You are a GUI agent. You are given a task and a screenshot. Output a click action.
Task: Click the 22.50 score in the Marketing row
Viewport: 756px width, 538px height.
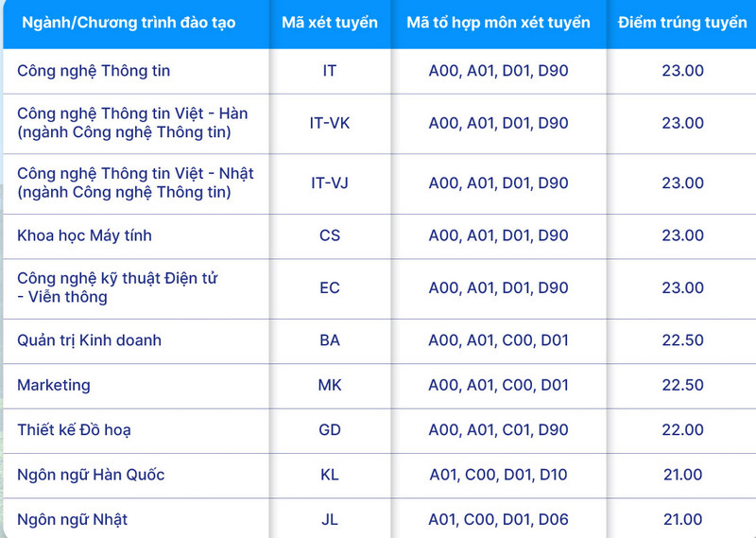click(x=682, y=385)
